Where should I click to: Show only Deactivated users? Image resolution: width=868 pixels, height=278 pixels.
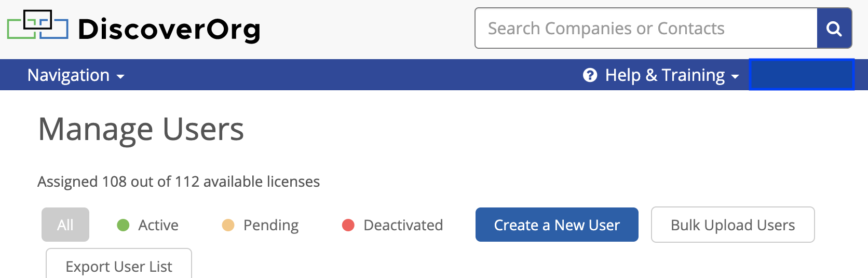click(x=392, y=225)
